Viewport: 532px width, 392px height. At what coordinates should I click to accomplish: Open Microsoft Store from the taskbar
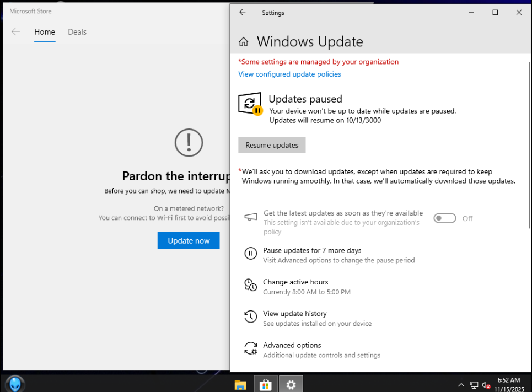265,385
